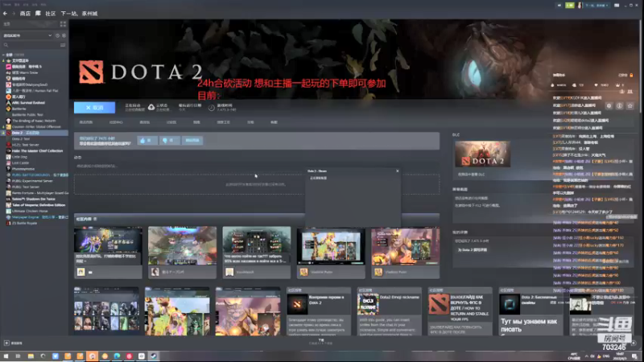Viewport: 644px width, 362px height.
Task: Select Tales of Vesperia: Definitive Edition
Action: pos(38,205)
